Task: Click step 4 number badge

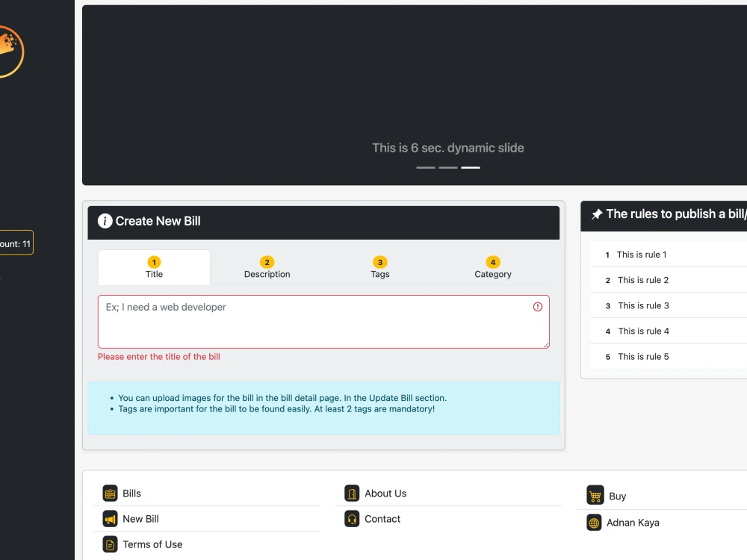Action: tap(492, 262)
